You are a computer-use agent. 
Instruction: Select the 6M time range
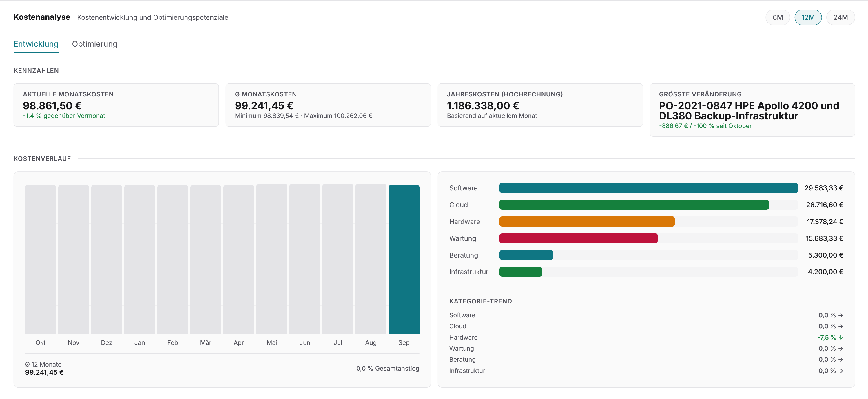point(777,17)
